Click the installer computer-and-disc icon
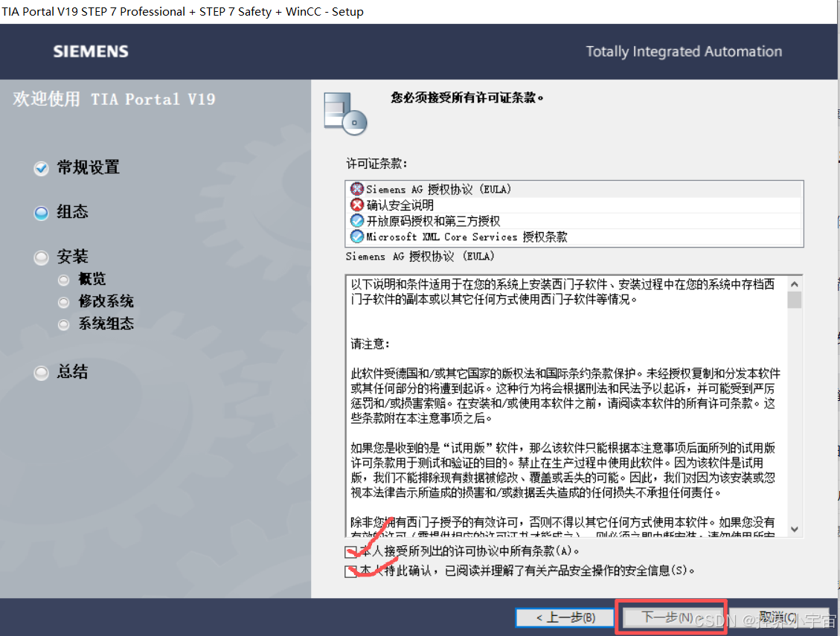Screen dimensions: 840x636 [x=345, y=114]
